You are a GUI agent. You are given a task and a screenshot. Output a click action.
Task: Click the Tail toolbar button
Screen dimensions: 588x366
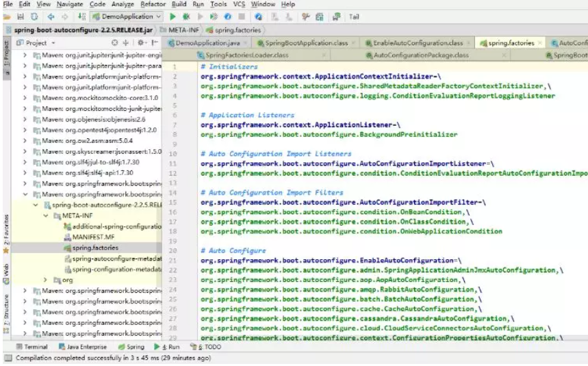[354, 17]
